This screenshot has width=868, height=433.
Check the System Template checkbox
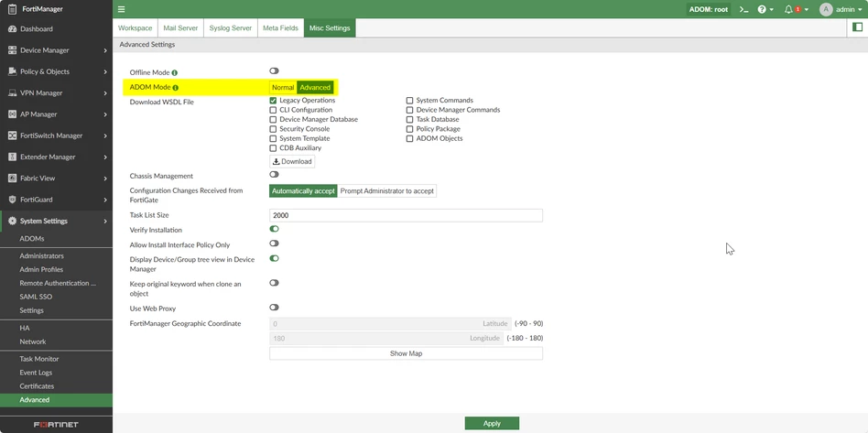[x=273, y=138]
